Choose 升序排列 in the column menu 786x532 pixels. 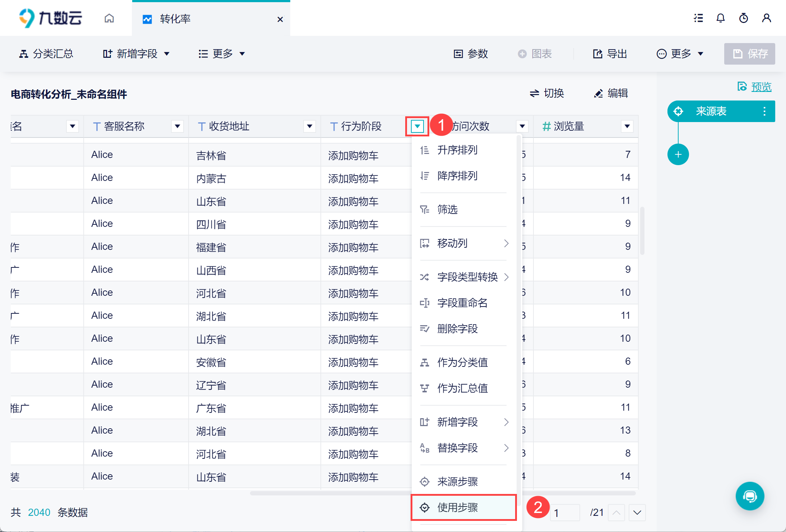[x=457, y=150]
